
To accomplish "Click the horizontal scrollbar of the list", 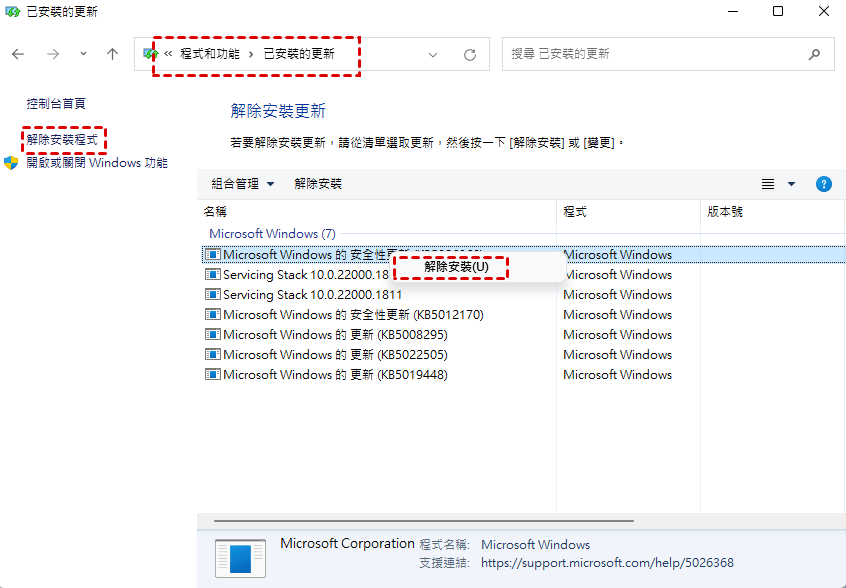I will [424, 521].
